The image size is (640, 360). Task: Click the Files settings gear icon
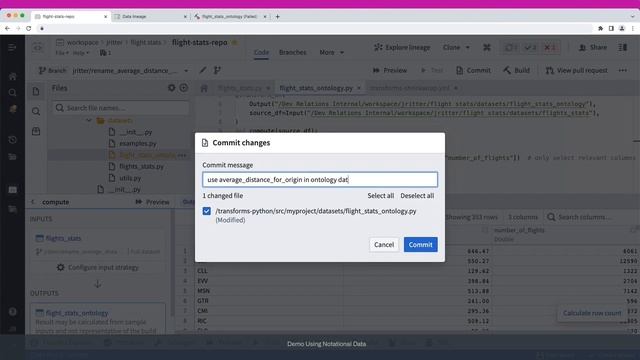[x=171, y=88]
